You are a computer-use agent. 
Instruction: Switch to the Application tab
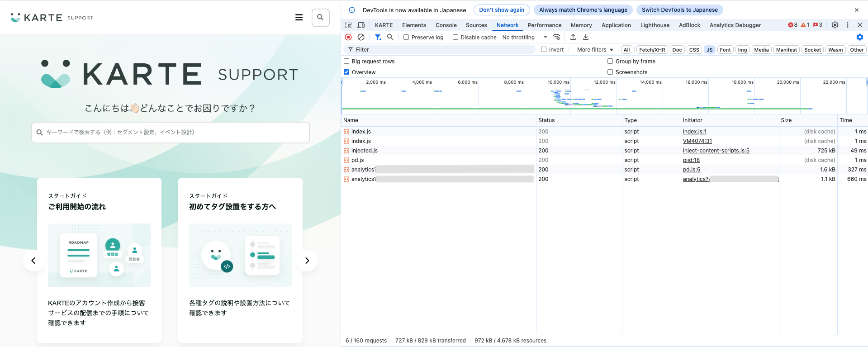coord(616,25)
